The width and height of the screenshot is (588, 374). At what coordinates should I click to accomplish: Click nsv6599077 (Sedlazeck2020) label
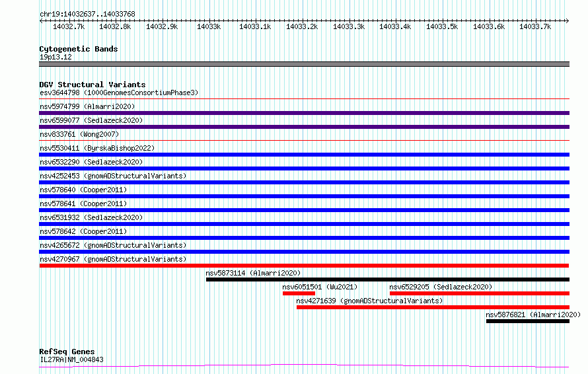click(x=91, y=120)
